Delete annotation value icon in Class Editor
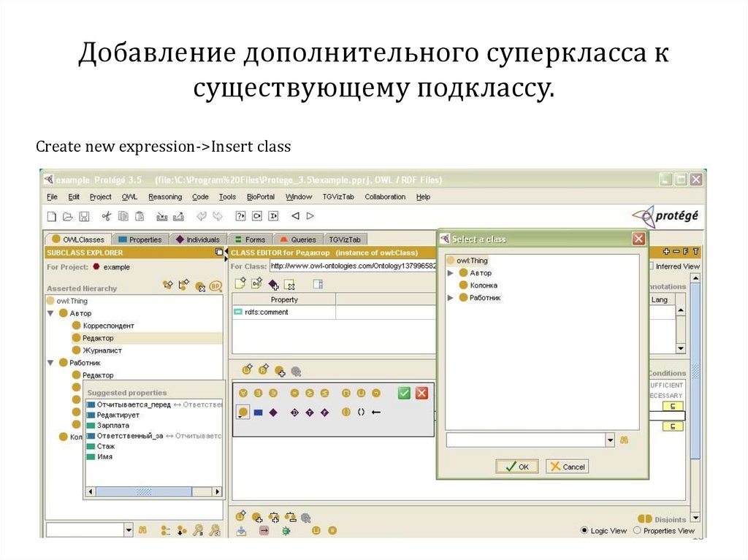The image size is (748, 560). point(289,285)
